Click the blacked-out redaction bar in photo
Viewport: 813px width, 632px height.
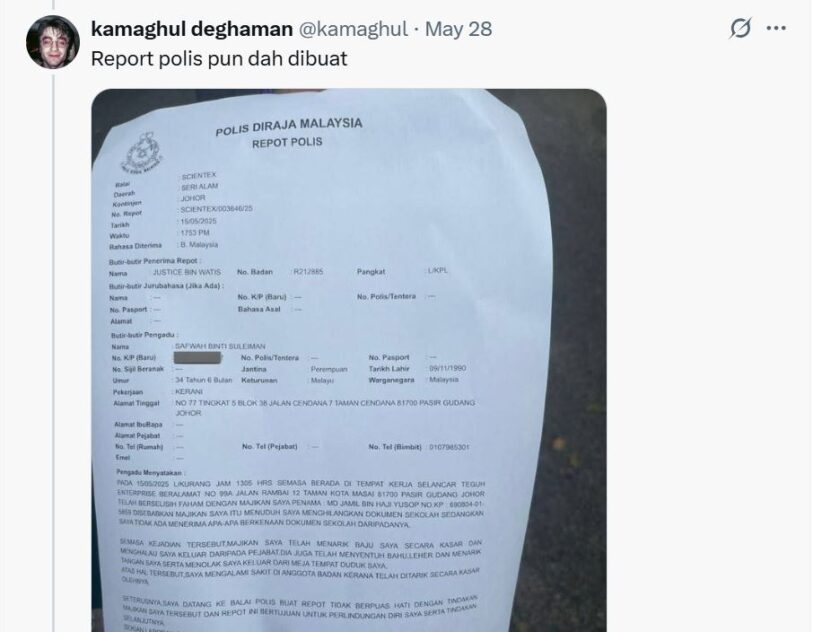pyautogui.click(x=197, y=358)
